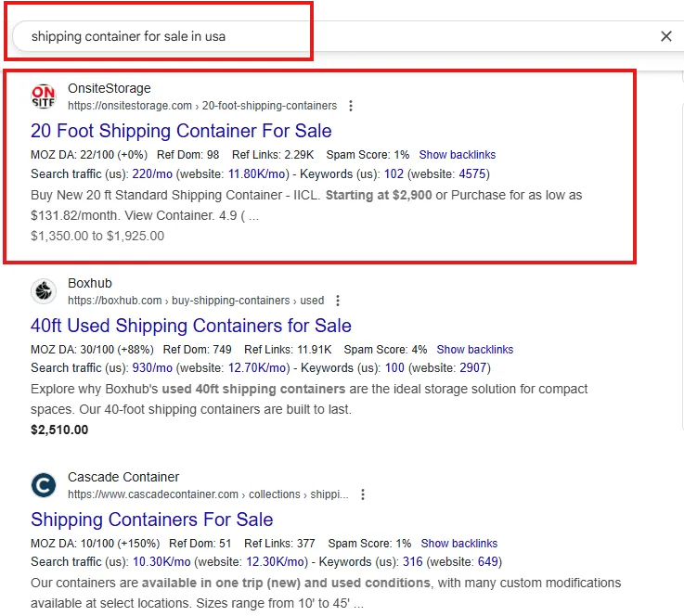Click the onsitestorage.com URL breadcrumb
The width and height of the screenshot is (684, 616).
point(202,106)
